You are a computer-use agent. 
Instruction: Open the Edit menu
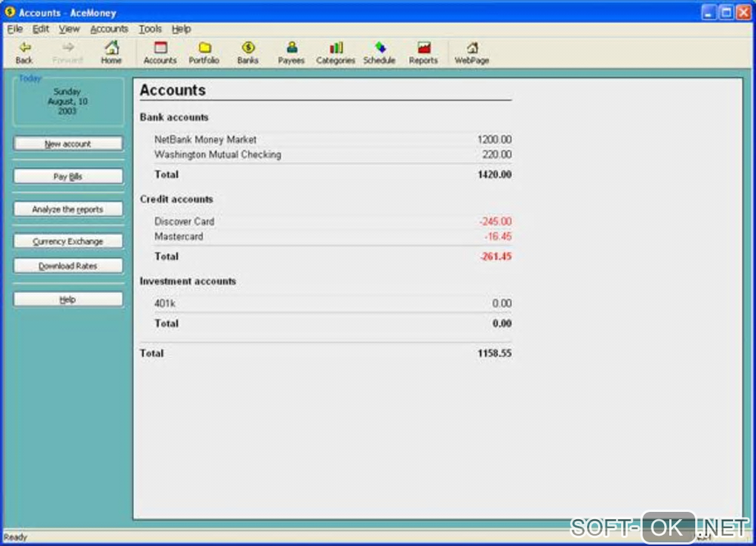[x=41, y=29]
